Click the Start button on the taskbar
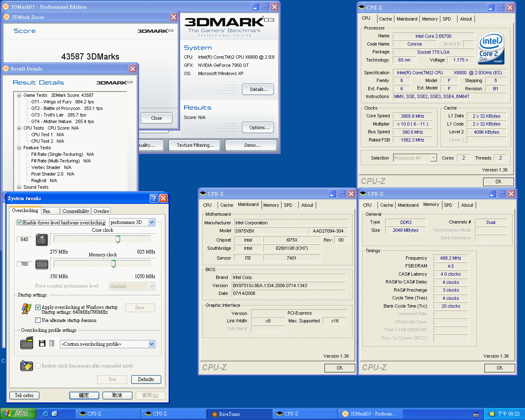Screen dimensions: 525x420 (18, 414)
